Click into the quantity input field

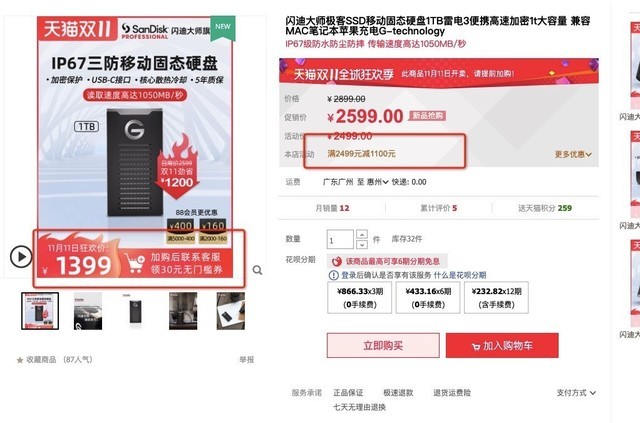point(340,239)
